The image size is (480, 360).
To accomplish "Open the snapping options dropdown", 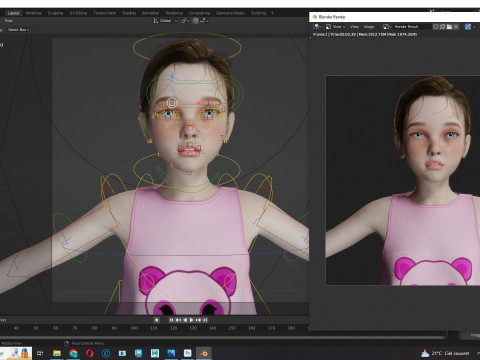I will click(204, 21).
